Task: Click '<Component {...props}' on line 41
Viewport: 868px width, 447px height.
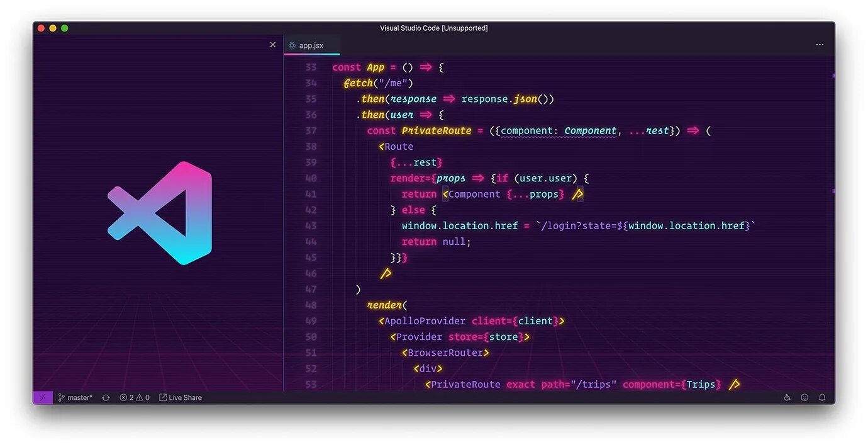Action: coord(503,194)
